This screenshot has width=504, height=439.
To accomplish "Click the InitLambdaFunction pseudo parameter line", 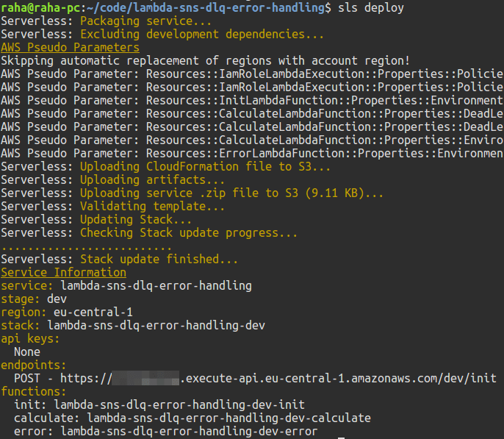I will pos(252,100).
